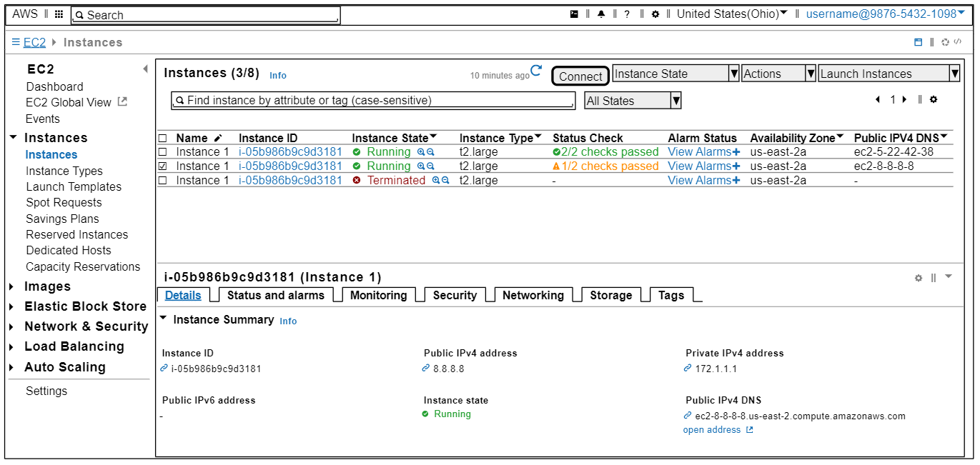
Task: Open Spot Requests in the sidebar
Action: pyautogui.click(x=64, y=203)
